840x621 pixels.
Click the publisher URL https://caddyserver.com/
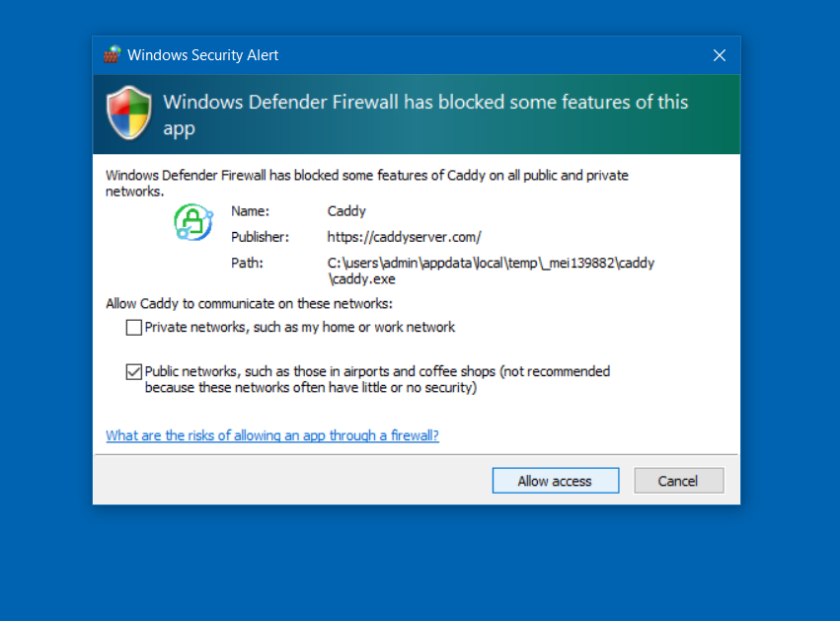(x=405, y=237)
